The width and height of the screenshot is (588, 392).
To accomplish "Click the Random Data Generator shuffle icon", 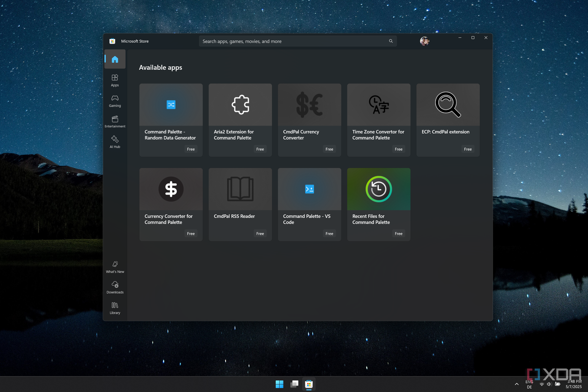I will click(x=171, y=104).
